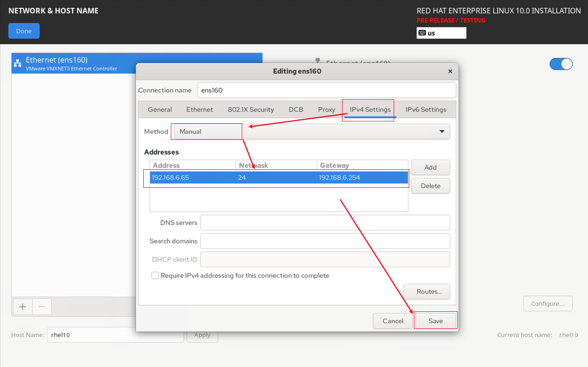
Task: Click the Address column header
Action: tap(193, 166)
